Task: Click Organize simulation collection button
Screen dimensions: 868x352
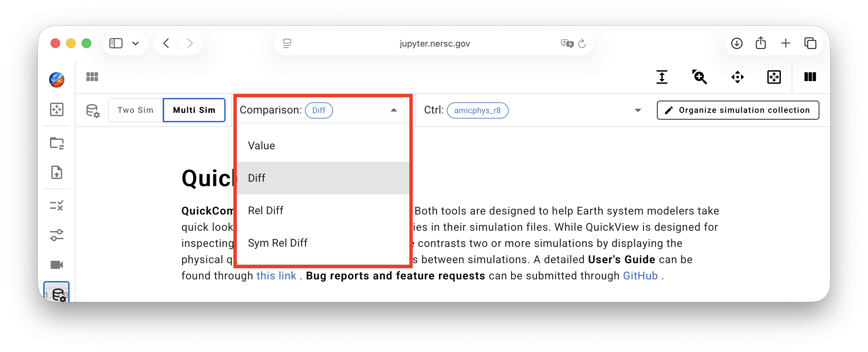Action: coord(738,110)
